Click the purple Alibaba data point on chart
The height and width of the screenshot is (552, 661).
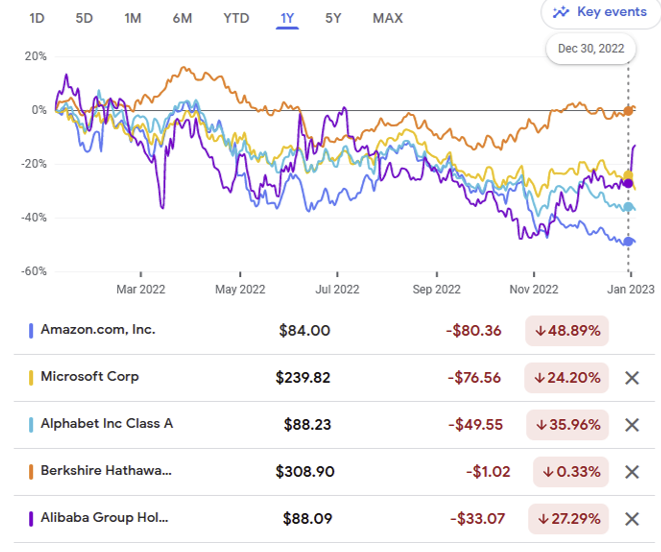click(x=627, y=183)
